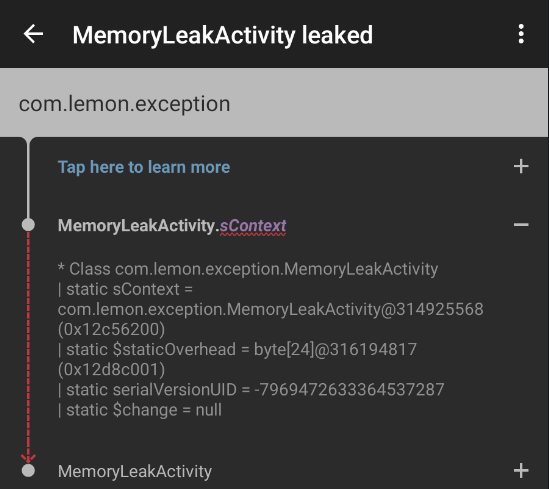
Task: Click the red arrowhead of the leak trace
Action: pos(28,458)
